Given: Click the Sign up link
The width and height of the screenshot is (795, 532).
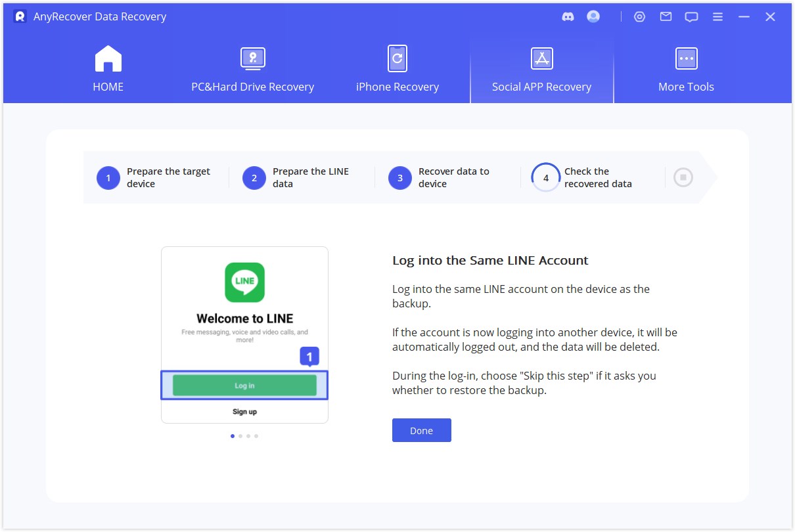Looking at the screenshot, I should click(244, 411).
